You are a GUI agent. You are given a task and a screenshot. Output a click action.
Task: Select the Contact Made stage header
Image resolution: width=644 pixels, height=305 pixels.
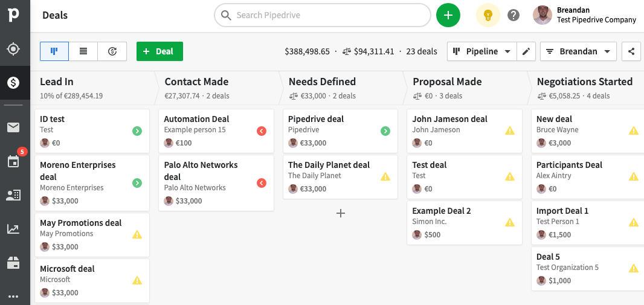(217, 88)
